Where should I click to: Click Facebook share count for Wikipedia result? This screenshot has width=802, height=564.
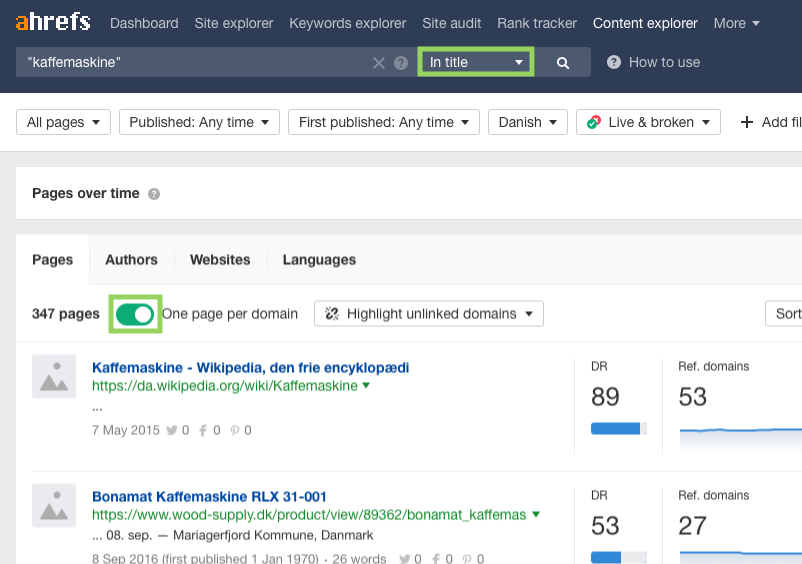(x=210, y=431)
